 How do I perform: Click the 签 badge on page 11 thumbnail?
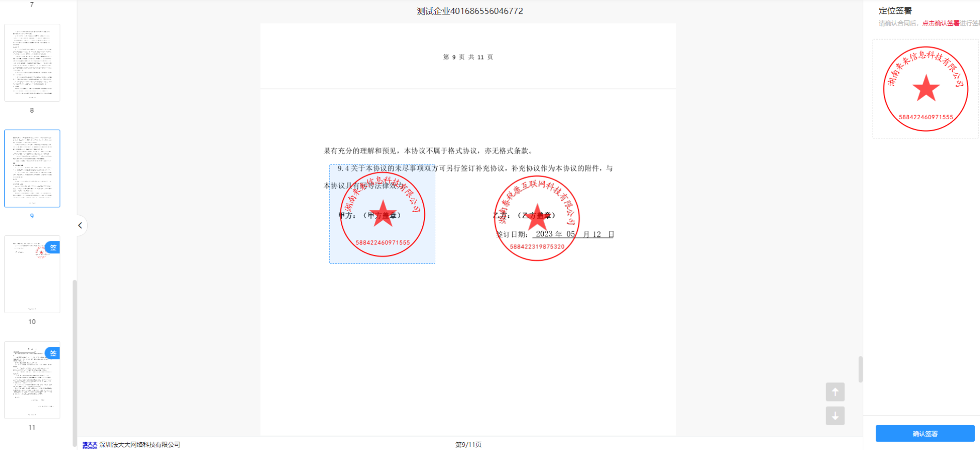[x=53, y=353]
